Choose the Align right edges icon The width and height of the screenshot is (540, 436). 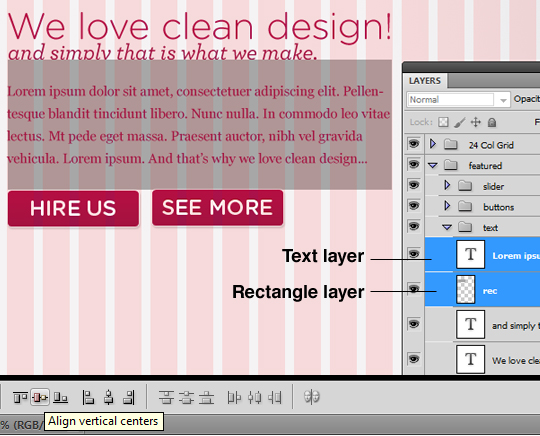pyautogui.click(x=129, y=397)
